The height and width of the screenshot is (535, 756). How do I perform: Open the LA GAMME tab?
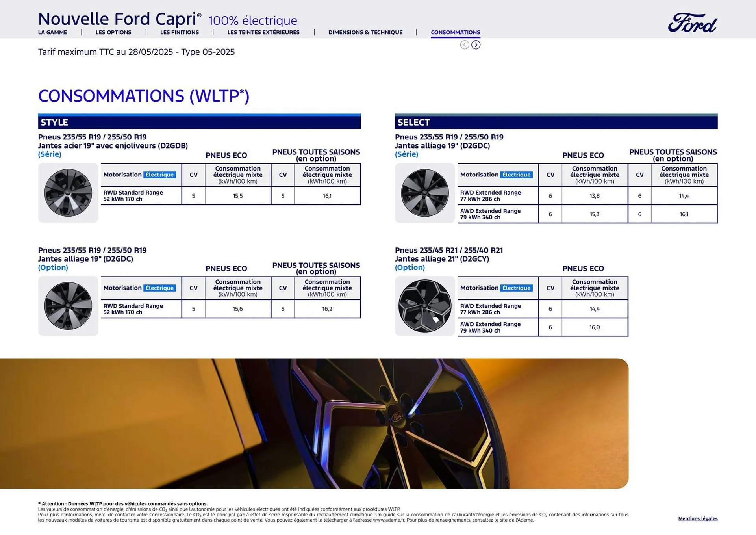click(52, 32)
